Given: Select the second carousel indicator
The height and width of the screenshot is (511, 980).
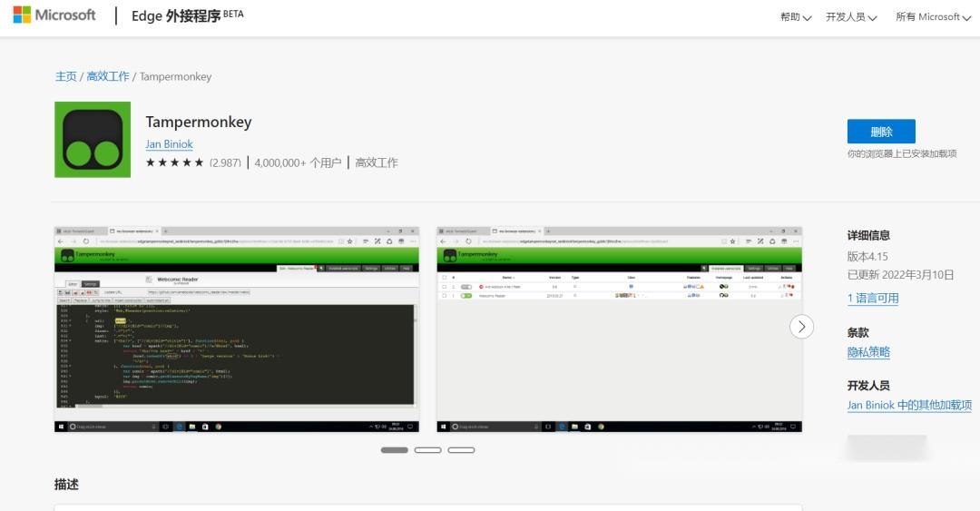Looking at the screenshot, I should coord(427,449).
